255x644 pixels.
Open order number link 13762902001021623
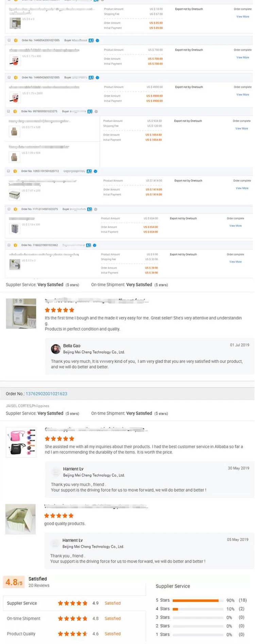click(x=46, y=394)
